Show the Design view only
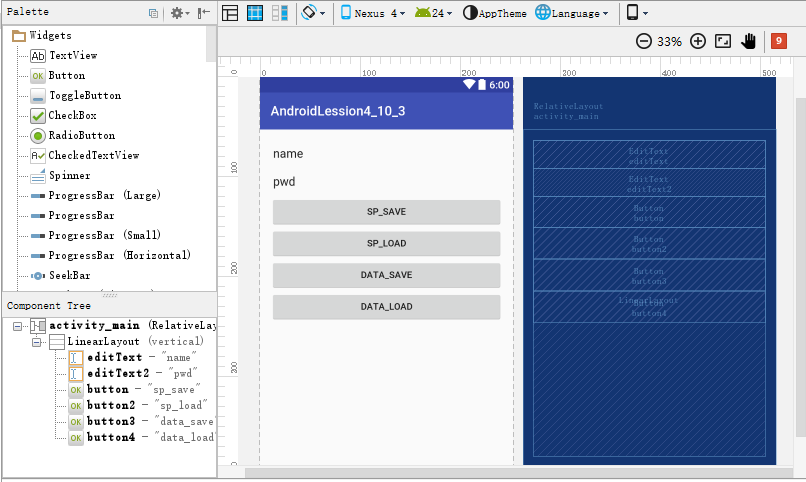Image resolution: width=806 pixels, height=482 pixels. tap(230, 13)
